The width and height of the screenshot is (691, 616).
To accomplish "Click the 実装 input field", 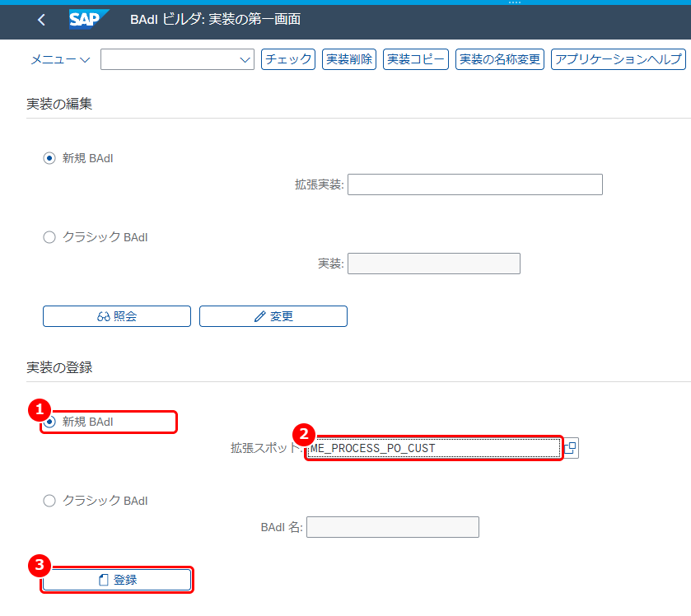I will pos(434,264).
